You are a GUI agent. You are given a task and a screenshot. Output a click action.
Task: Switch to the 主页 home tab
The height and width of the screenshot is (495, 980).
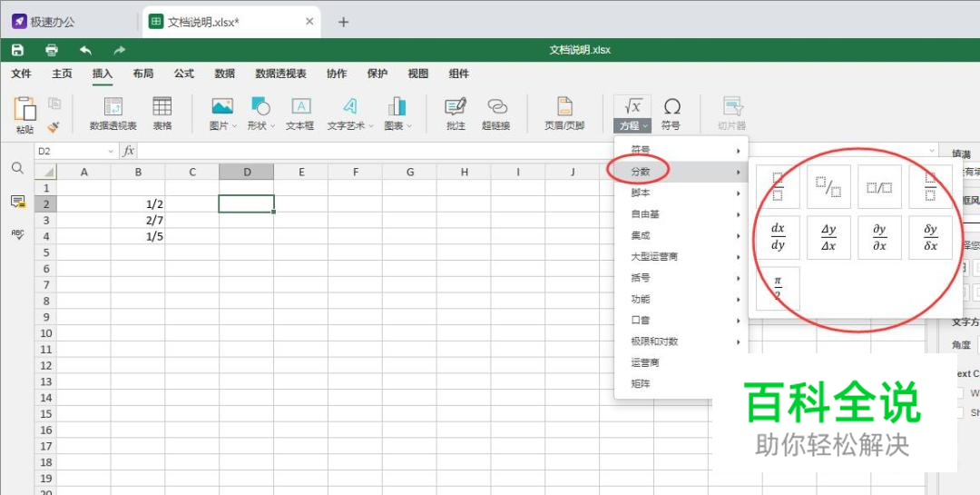(62, 74)
